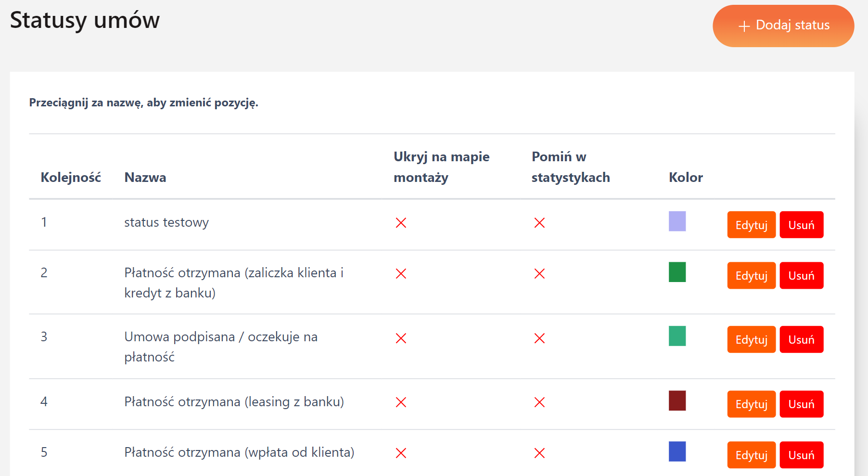Delete the 'wpłata od klienta' status
The height and width of the screenshot is (476, 868).
pyautogui.click(x=801, y=455)
